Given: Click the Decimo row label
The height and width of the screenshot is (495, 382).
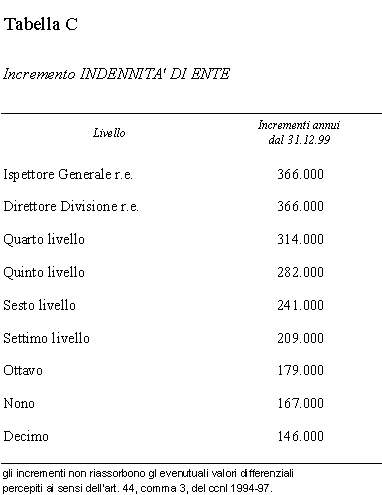Looking at the screenshot, I should coord(26,436).
